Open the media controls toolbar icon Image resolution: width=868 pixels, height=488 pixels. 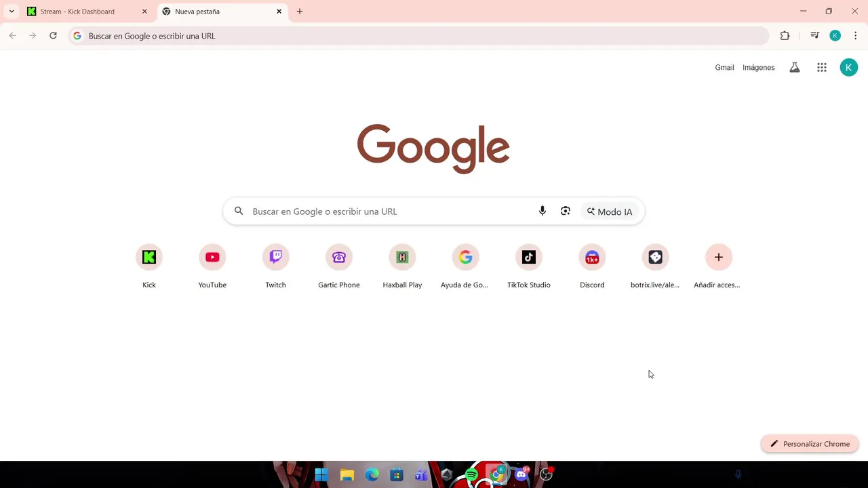click(815, 36)
